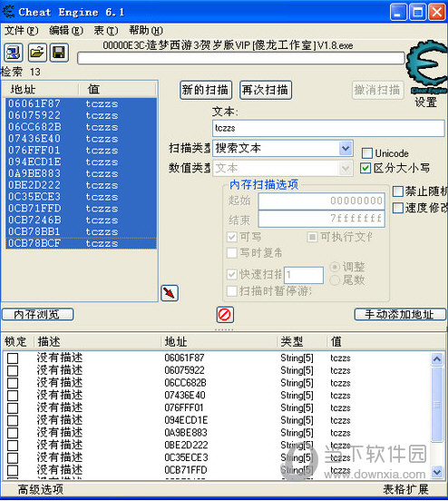Click the red clear address list icon
Image resolution: width=448 pixels, height=501 pixels.
(x=225, y=315)
